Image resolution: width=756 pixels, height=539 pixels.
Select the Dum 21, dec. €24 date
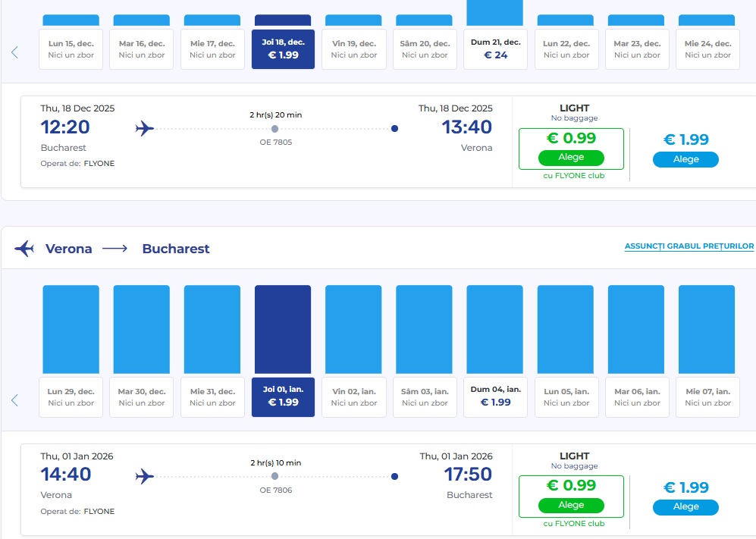[x=495, y=49]
